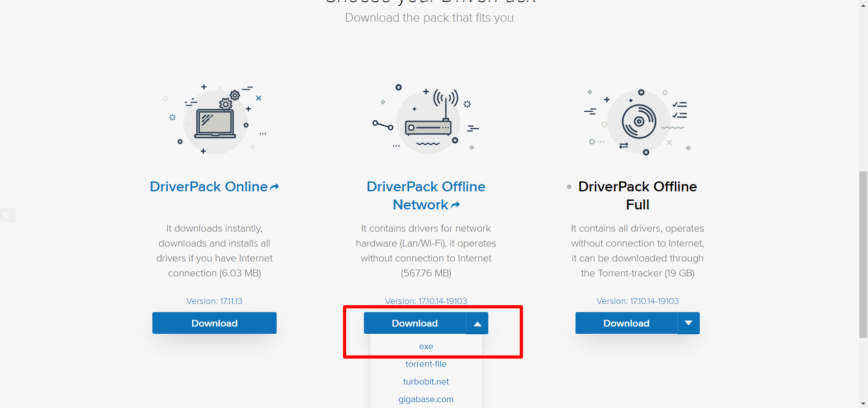Download DriverPack Online installer
Viewport: 868px width, 408px height.
click(x=214, y=323)
